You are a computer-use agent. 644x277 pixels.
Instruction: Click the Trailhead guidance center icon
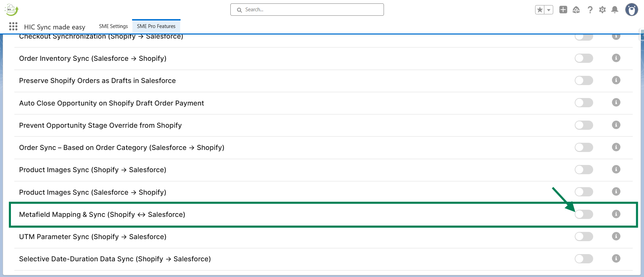(x=576, y=10)
